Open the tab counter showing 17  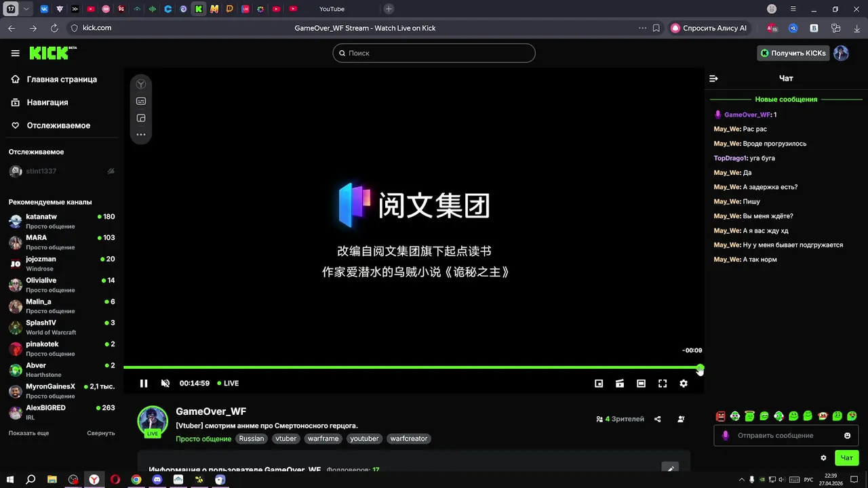pyautogui.click(x=12, y=9)
